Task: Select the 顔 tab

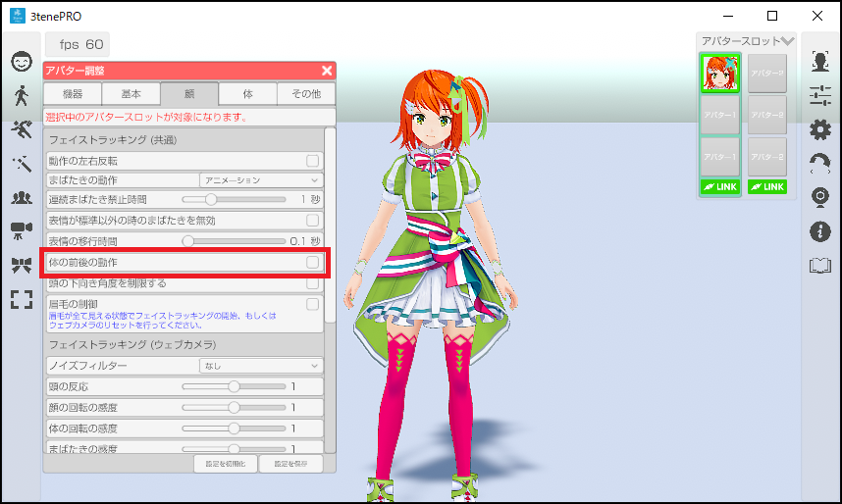Action: (x=189, y=94)
